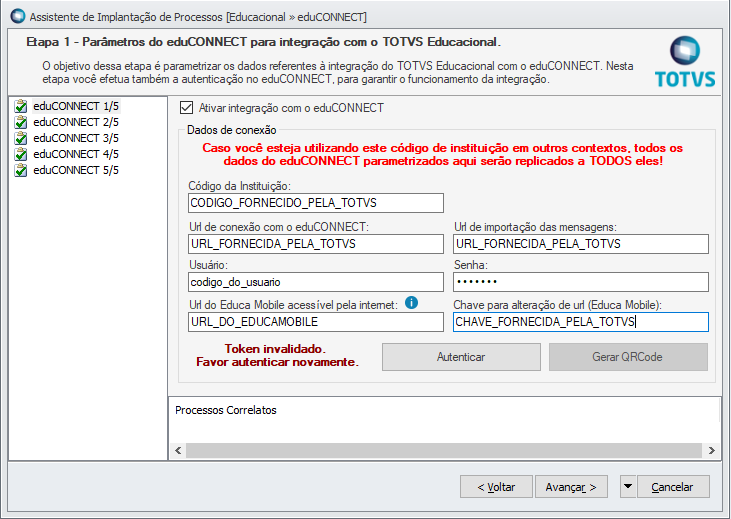Select eduCONNECT 2/5 step
The width and height of the screenshot is (731, 519).
click(x=76, y=122)
